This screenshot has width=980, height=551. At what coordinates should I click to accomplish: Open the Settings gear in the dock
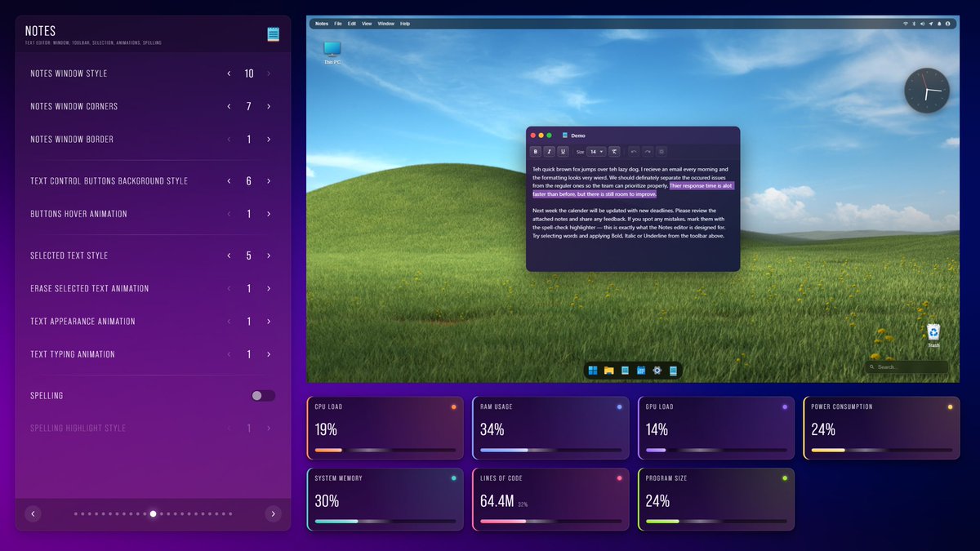click(657, 371)
